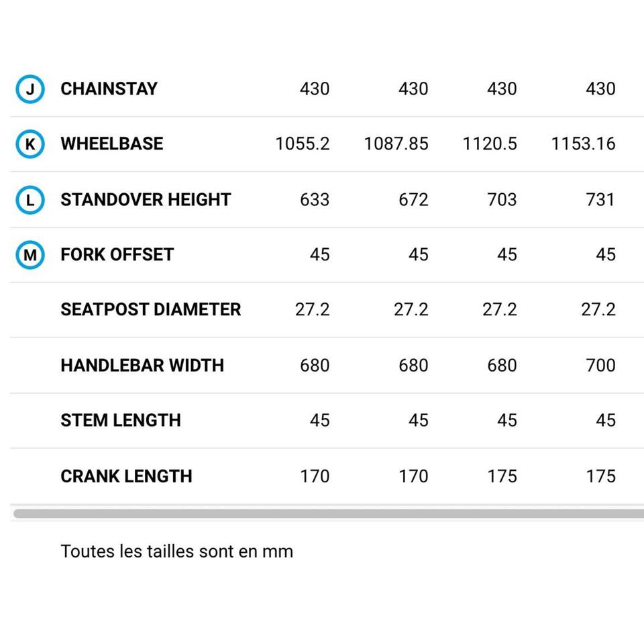This screenshot has width=644, height=644.
Task: Click the FORK OFFSET label
Action: [x=117, y=255]
